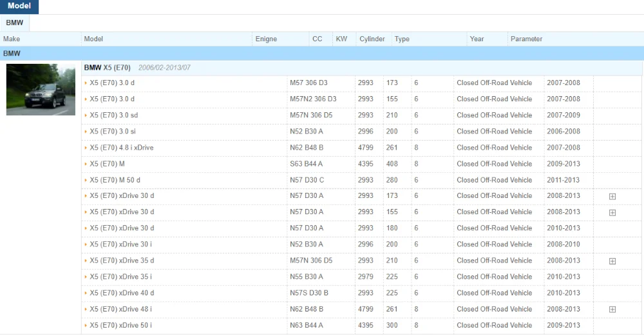
Task: Click engine code S63 B44 A
Action: pyautogui.click(x=307, y=164)
